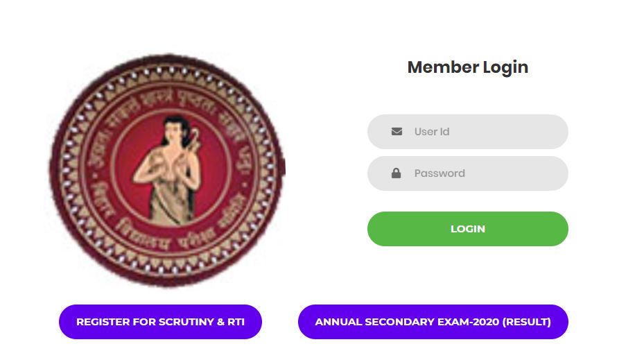Click '(RESULT)' text on the purple button
The image size is (644, 351).
point(526,322)
